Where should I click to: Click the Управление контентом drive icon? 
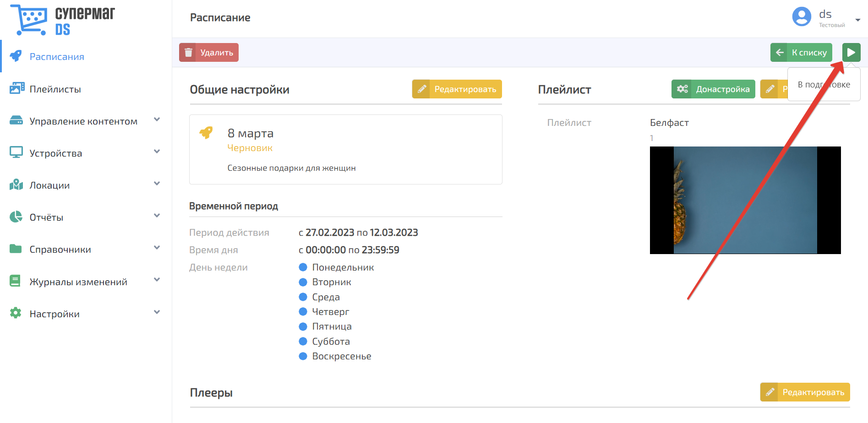16,120
